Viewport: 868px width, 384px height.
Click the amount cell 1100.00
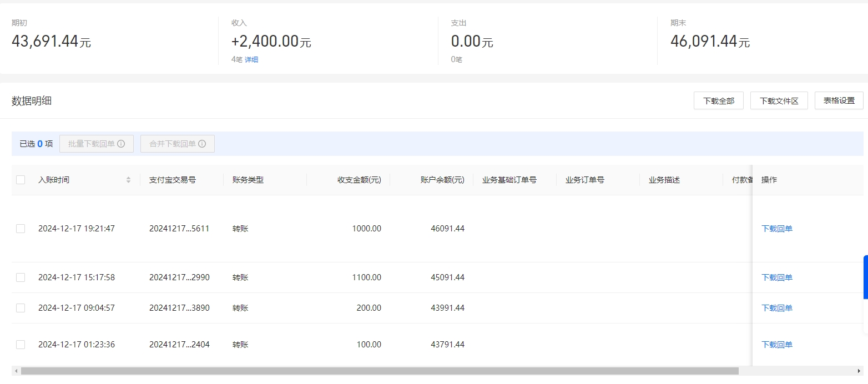point(367,277)
